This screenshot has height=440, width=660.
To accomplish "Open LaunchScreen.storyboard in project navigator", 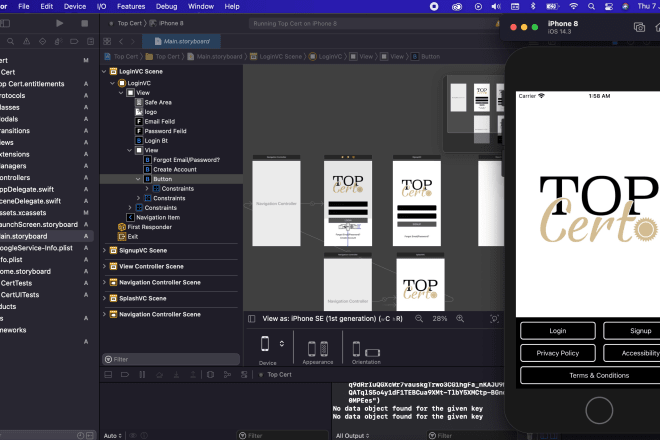I will (x=39, y=224).
